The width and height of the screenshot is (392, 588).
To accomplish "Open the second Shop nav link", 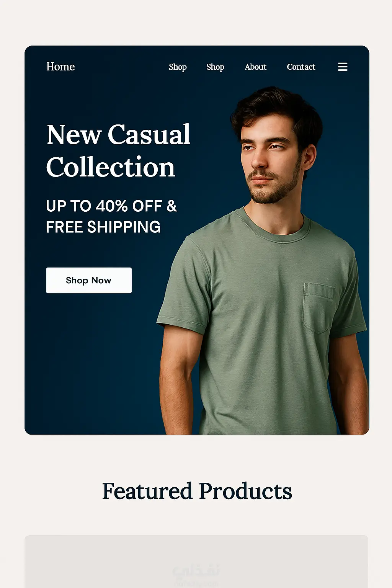I will [x=215, y=67].
